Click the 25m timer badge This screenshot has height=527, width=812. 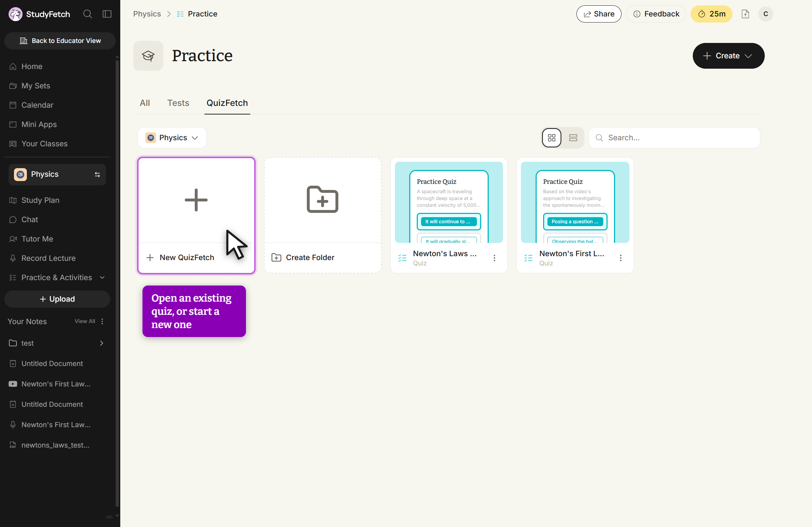coord(711,14)
